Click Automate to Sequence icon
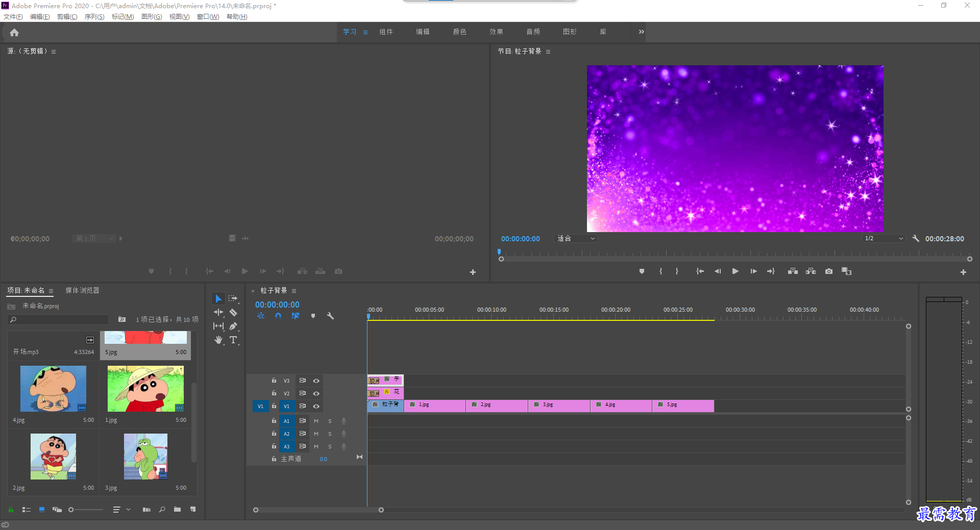Screen dimensions: 980x530 pos(146,510)
